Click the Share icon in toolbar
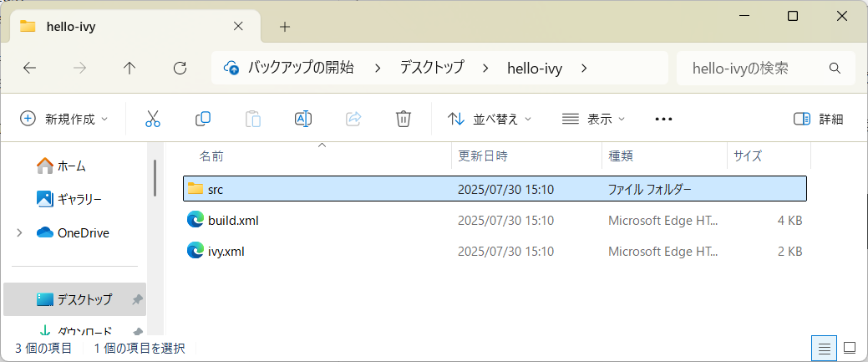Image resolution: width=868 pixels, height=362 pixels. [353, 119]
